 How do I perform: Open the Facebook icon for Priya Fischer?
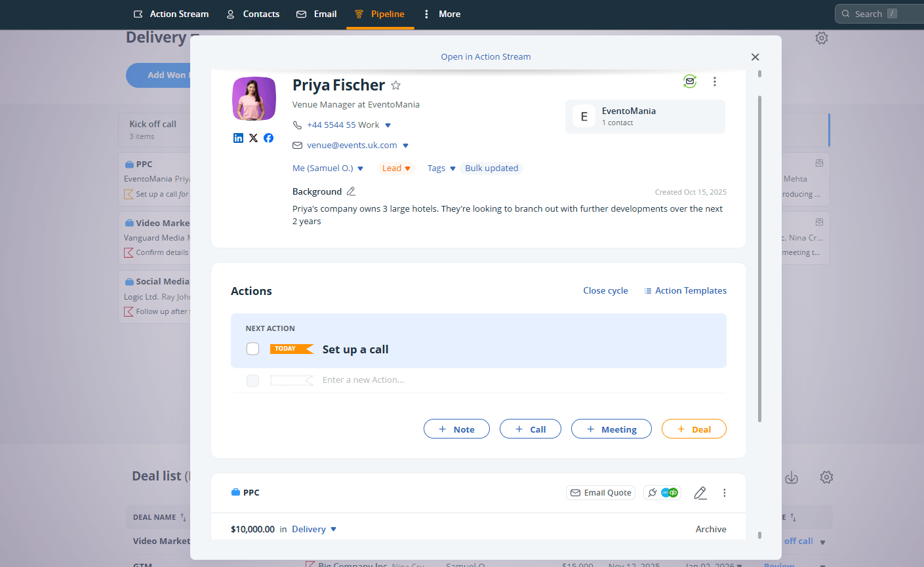click(x=268, y=138)
